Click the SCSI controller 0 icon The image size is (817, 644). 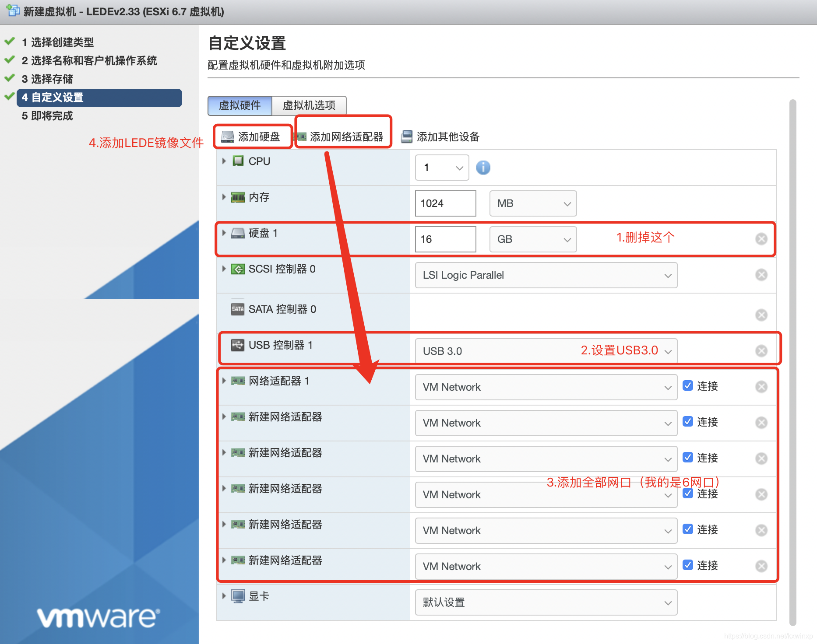pyautogui.click(x=238, y=269)
